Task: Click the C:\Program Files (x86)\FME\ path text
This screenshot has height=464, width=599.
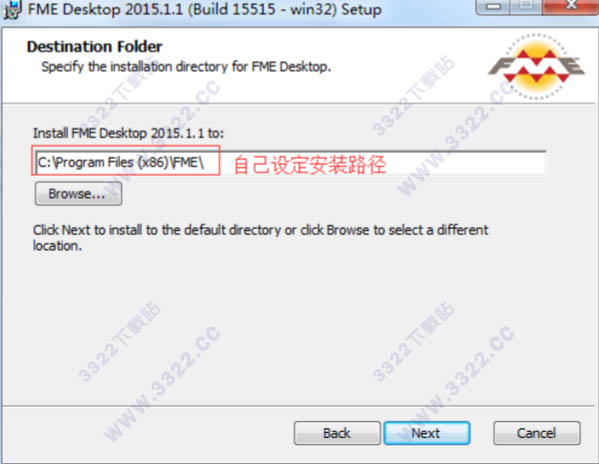Action: click(x=121, y=163)
